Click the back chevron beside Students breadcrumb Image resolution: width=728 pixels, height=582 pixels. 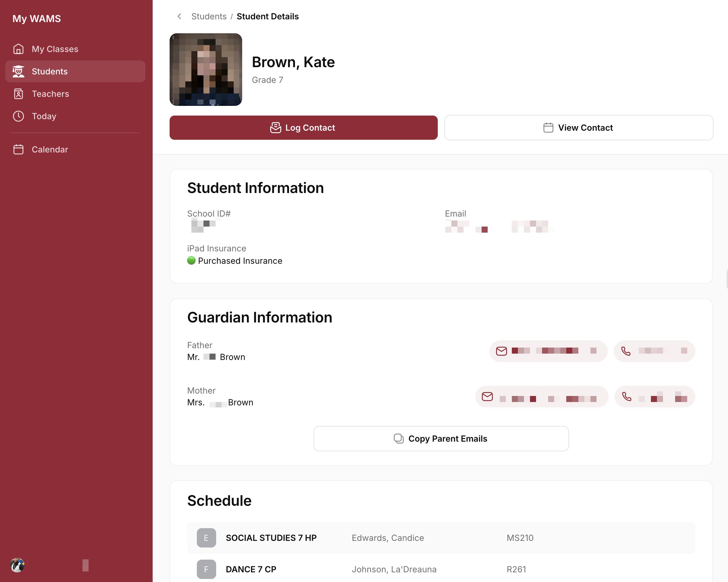coord(179,17)
